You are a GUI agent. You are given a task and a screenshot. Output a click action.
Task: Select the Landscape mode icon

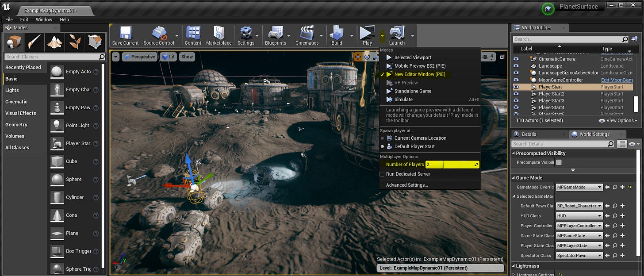[x=55, y=42]
